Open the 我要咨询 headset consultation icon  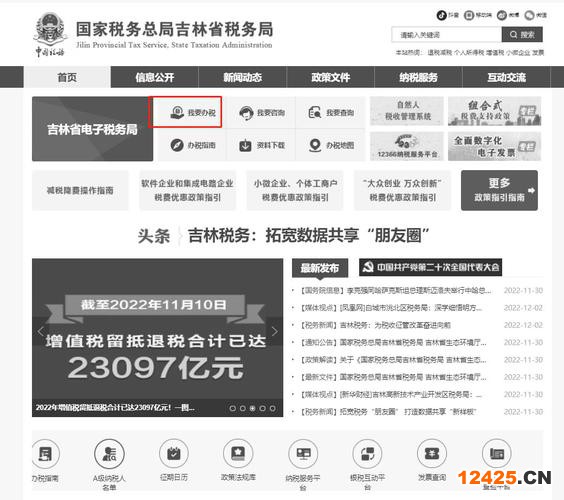pyautogui.click(x=246, y=113)
